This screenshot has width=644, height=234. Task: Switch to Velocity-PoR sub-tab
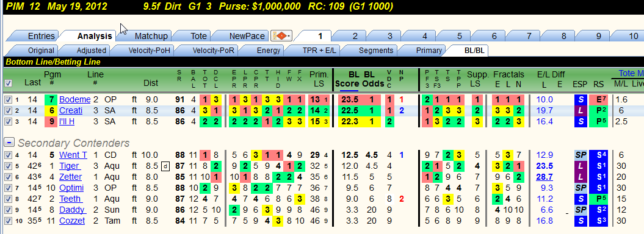tap(213, 51)
